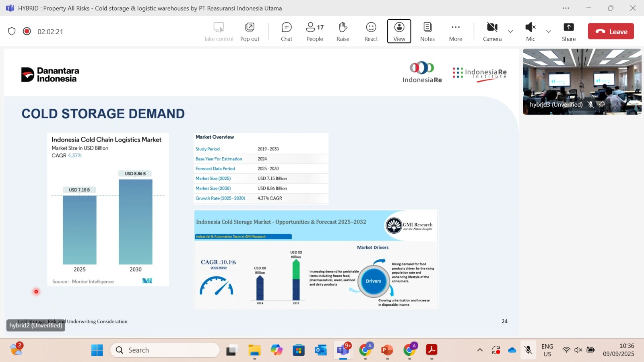Screen dimensions: 644x362
Task: Show the People participants list
Action: pos(314,31)
